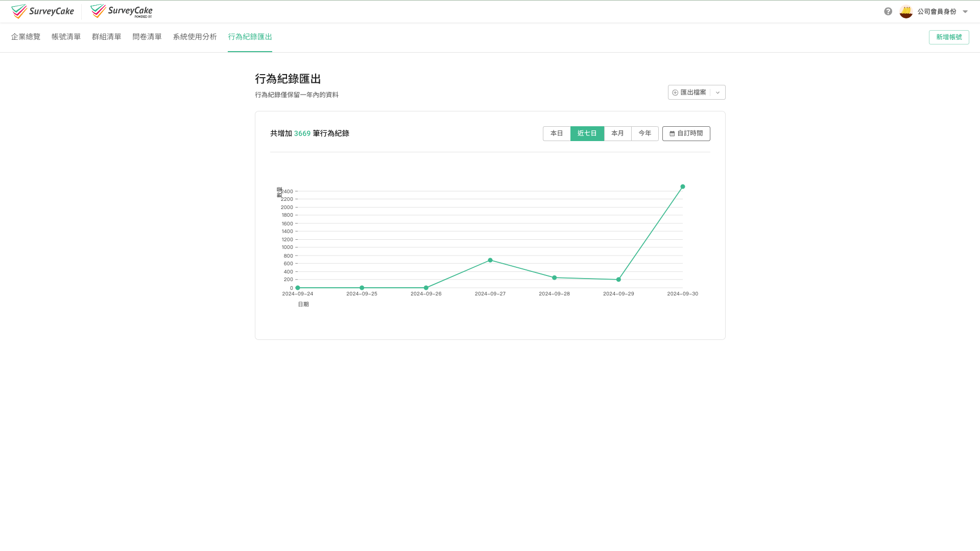Click the main SurveyCake logo
Screen dimensions: 980x551
point(43,11)
